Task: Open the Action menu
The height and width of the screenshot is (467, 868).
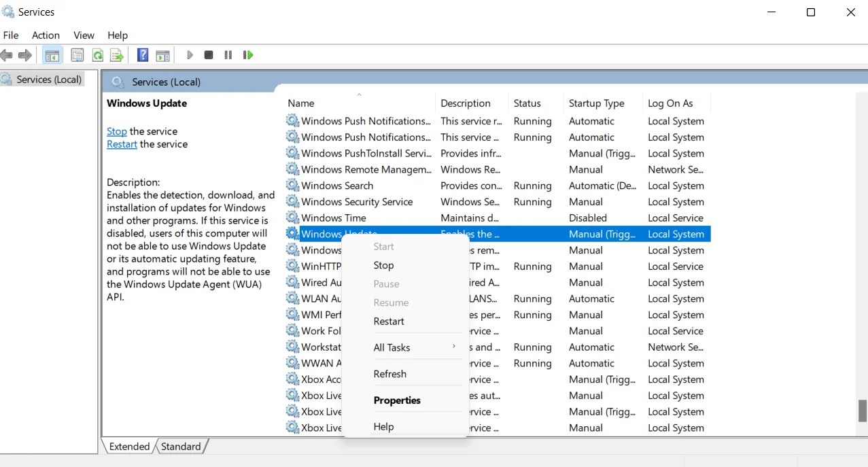Action: (46, 35)
